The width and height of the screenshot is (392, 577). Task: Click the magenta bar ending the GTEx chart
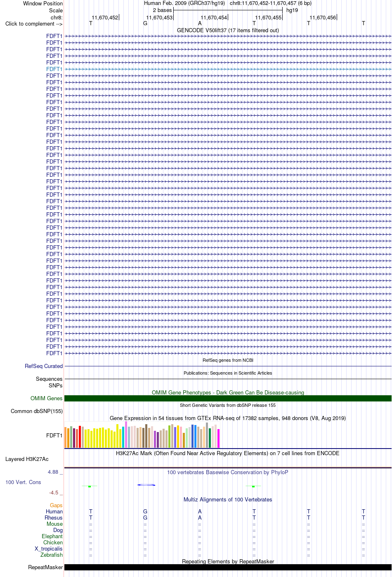[x=219, y=438]
